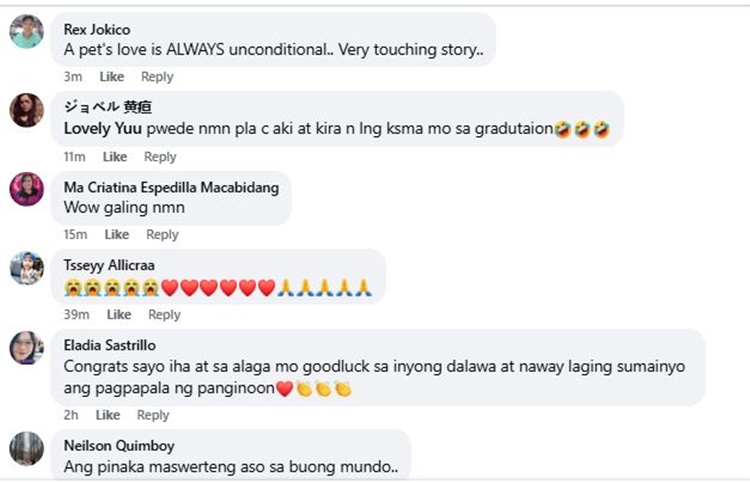Image resolution: width=750 pixels, height=483 pixels.
Task: Click the profile avatar beside Lovely Yuu comment
Action: 26,110
